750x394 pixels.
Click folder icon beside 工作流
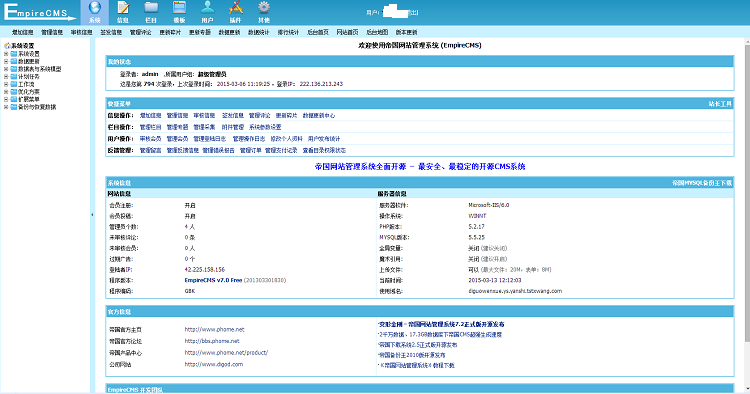[x=14, y=84]
